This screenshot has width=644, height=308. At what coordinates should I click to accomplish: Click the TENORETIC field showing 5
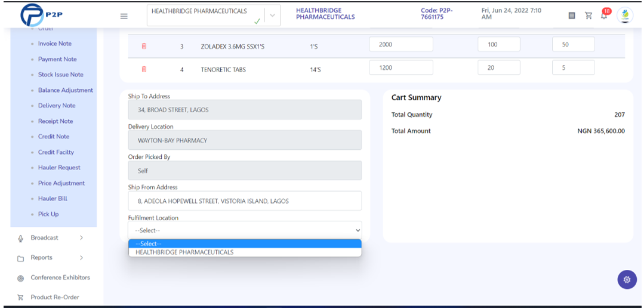[574, 67]
